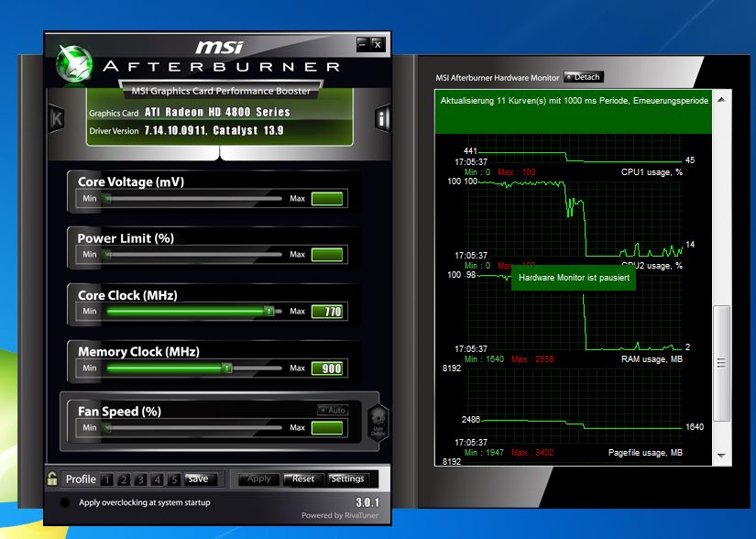
Task: Click the driver version '7.14.10.0911, Catalyst 13.9'
Action: point(214,131)
